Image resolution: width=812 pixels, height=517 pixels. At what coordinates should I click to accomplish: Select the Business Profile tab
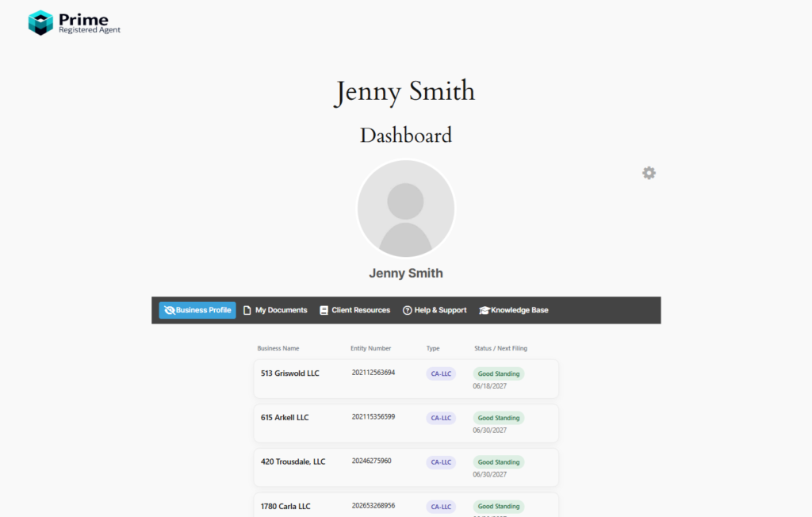point(197,310)
